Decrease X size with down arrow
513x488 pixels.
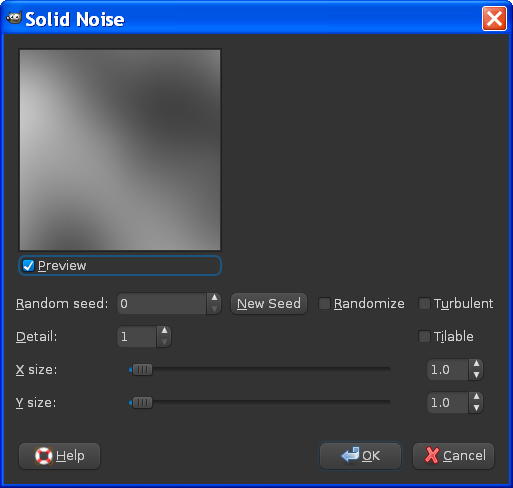coord(476,375)
